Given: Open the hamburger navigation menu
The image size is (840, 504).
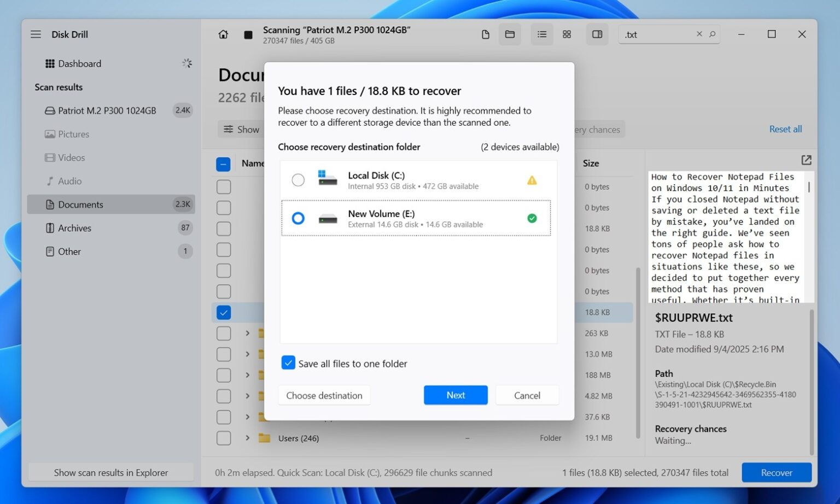Looking at the screenshot, I should tap(36, 34).
